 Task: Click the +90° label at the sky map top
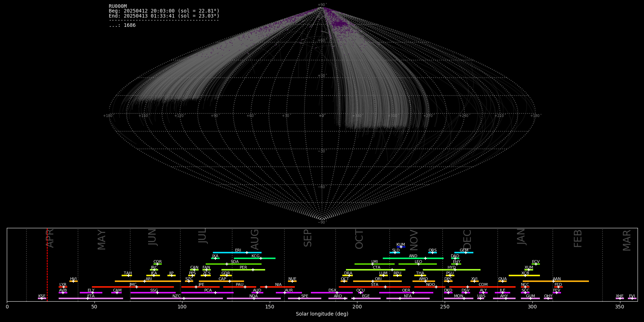(x=322, y=5)
